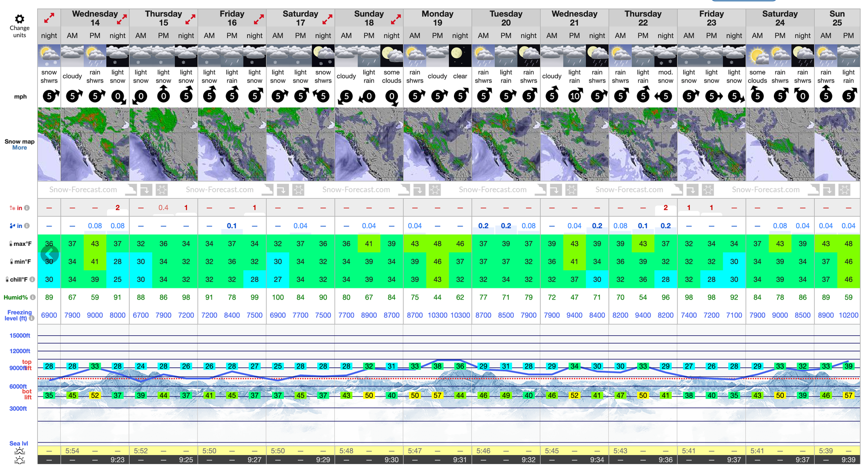Click the first Snow-Forecast.com watermark text
This screenshot has height=466, width=868.
click(83, 190)
